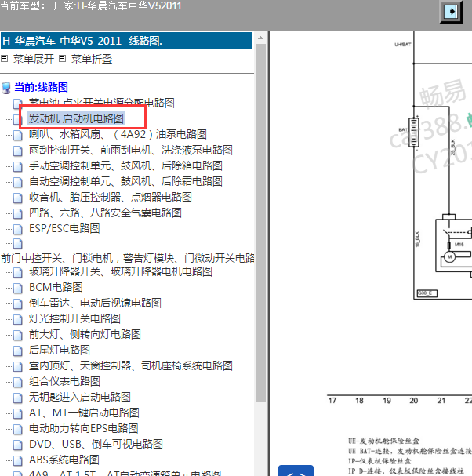Click document icon beside 倒车雷达、电动后视镜电路图
Viewport: 472px width, 476px height.
point(17,303)
